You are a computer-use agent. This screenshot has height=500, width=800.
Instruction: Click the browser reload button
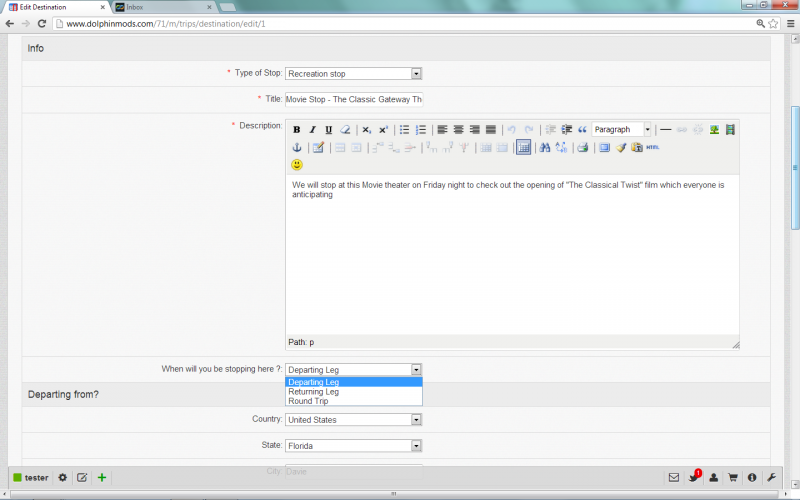(x=42, y=23)
